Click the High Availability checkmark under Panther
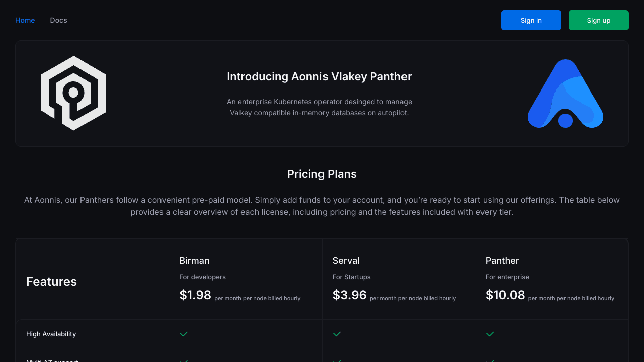This screenshot has height=362, width=644. 490,334
